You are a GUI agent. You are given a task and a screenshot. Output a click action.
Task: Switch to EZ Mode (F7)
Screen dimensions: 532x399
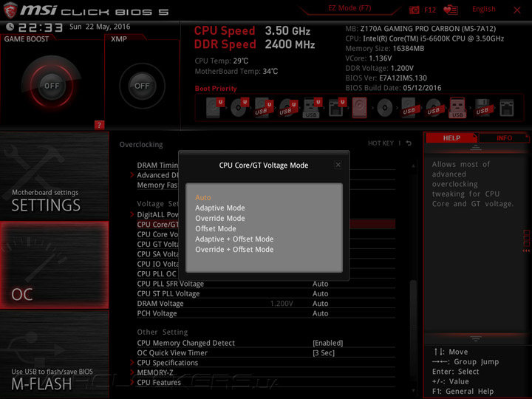349,8
